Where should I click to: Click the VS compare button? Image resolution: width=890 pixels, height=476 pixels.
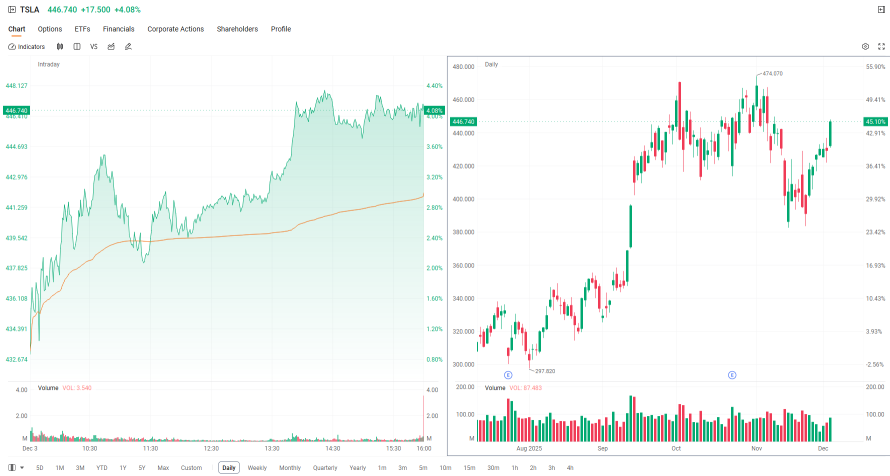click(94, 47)
